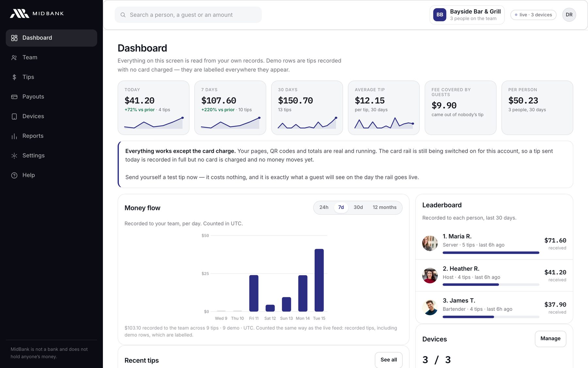The width and height of the screenshot is (588, 368).
Task: Go to Settings
Action: [51, 156]
